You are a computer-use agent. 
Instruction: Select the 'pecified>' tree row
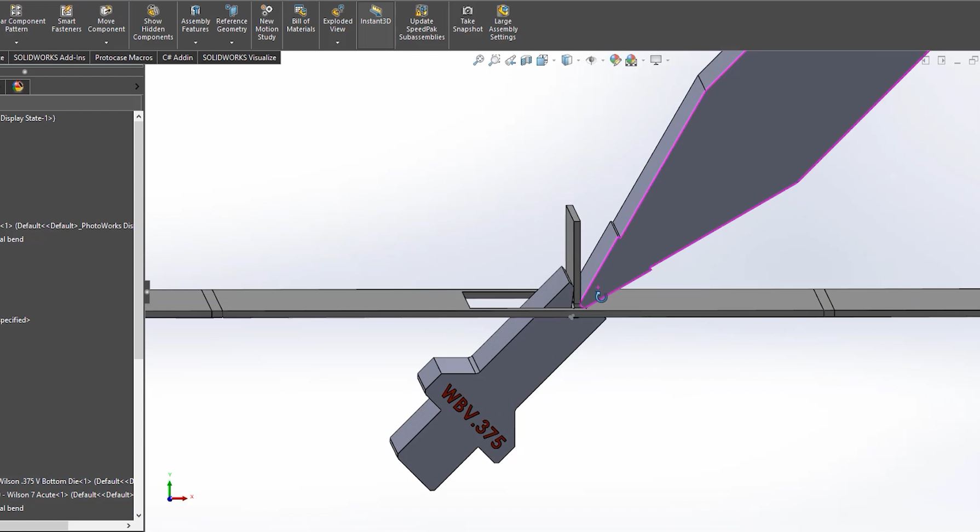tap(15, 320)
